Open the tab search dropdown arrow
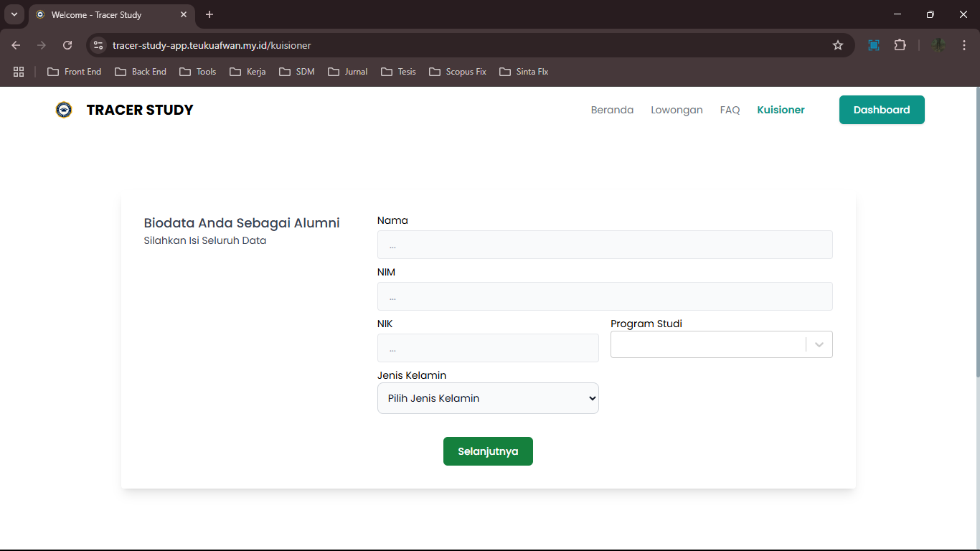The width and height of the screenshot is (980, 551). [x=14, y=14]
